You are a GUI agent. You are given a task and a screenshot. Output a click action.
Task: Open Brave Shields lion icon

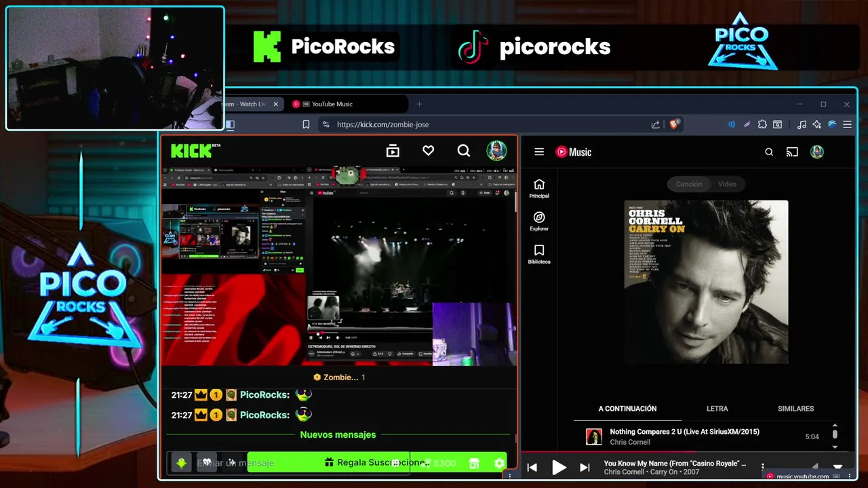tap(674, 124)
